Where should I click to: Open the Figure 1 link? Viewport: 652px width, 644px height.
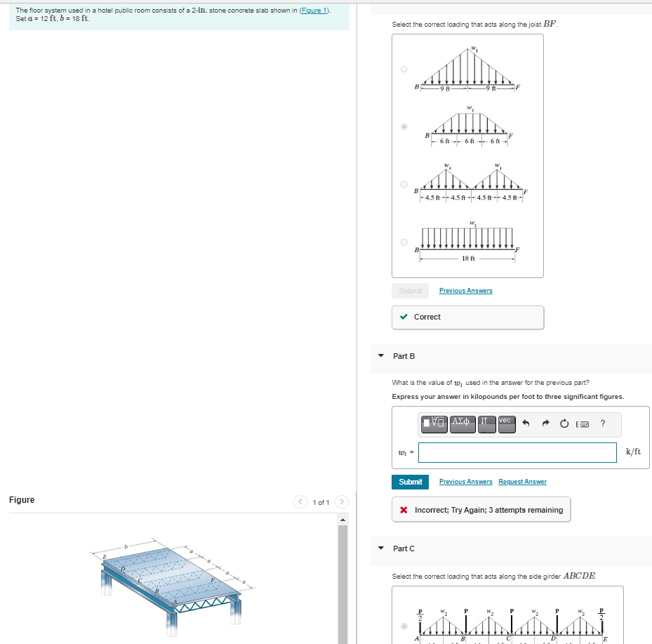(x=314, y=11)
